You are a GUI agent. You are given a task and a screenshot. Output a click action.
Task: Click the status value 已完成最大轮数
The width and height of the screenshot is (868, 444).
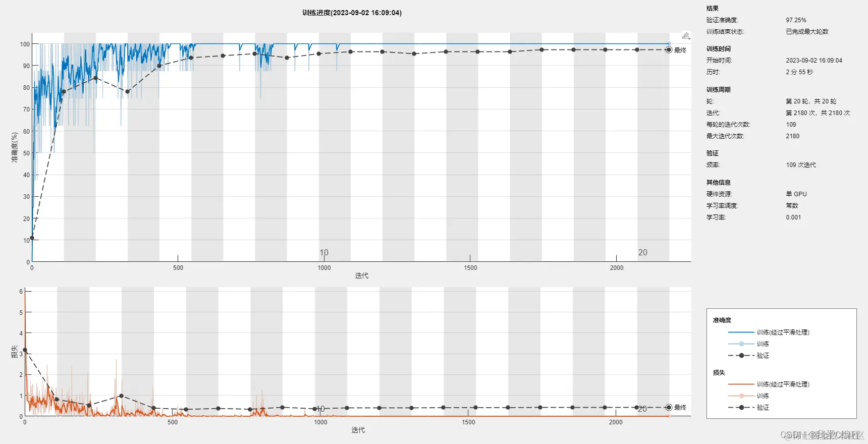(807, 32)
